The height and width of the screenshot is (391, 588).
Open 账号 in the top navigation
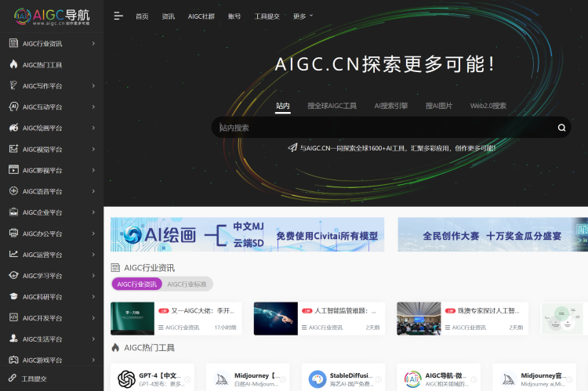(234, 16)
